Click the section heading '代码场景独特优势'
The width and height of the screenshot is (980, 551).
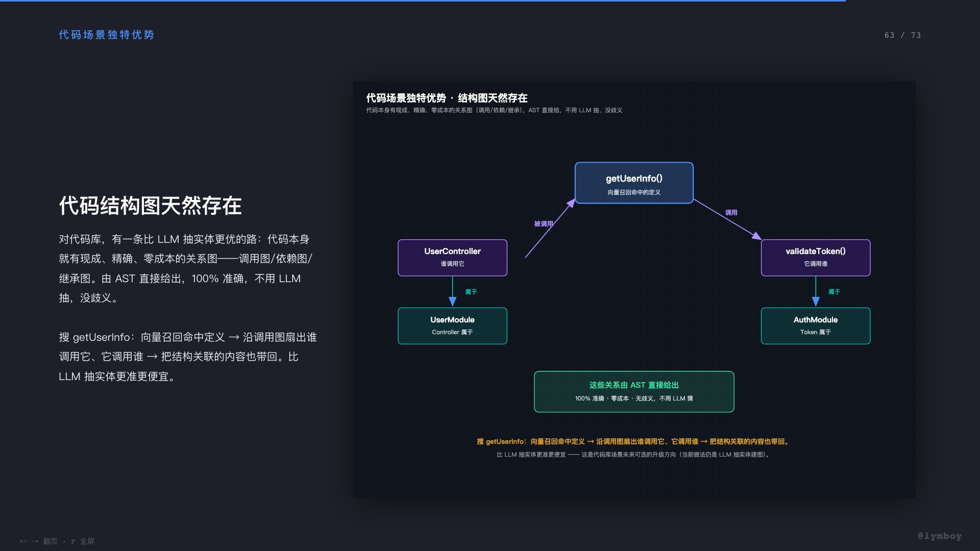[107, 35]
